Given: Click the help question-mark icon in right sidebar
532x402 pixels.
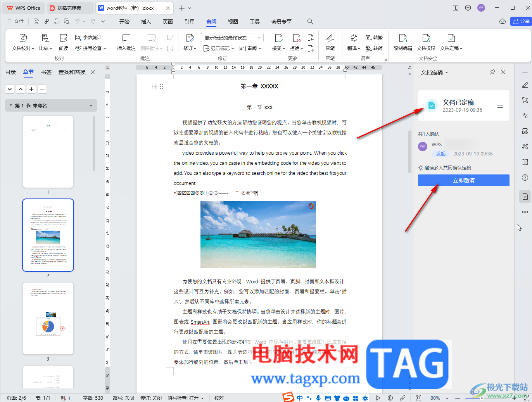Looking at the screenshot, I should (525, 178).
